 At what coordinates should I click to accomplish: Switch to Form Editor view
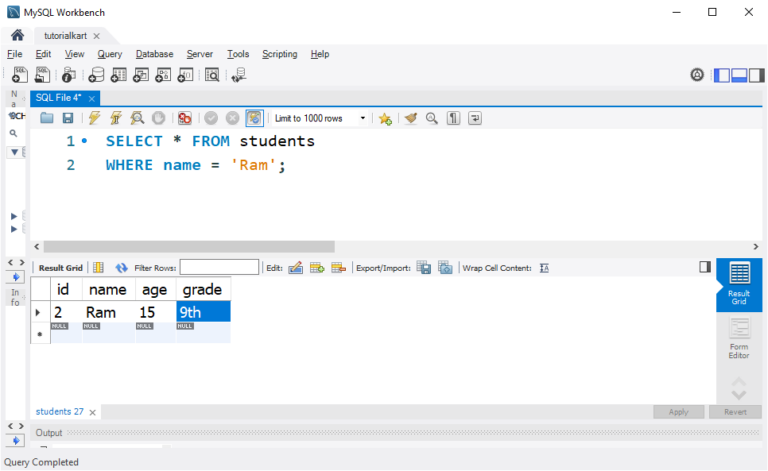(x=739, y=338)
